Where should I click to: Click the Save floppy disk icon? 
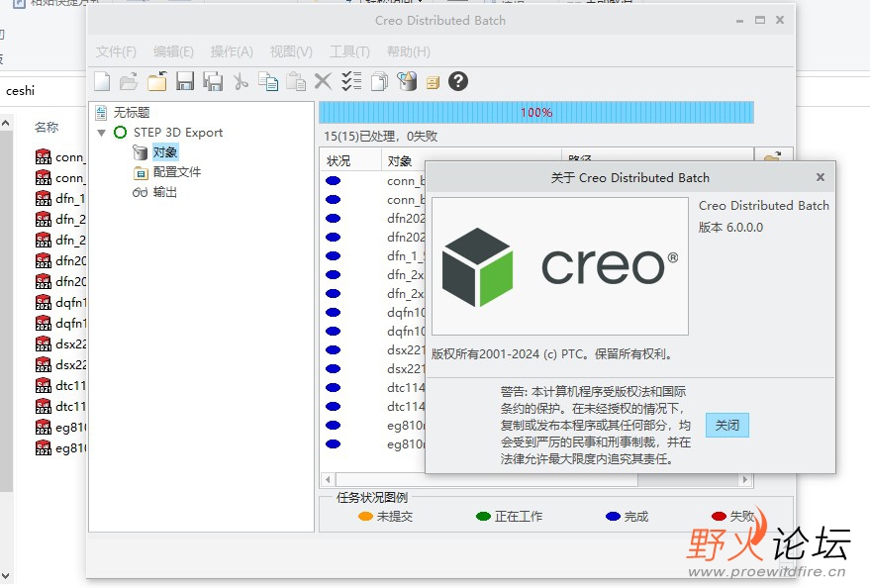pos(185,81)
